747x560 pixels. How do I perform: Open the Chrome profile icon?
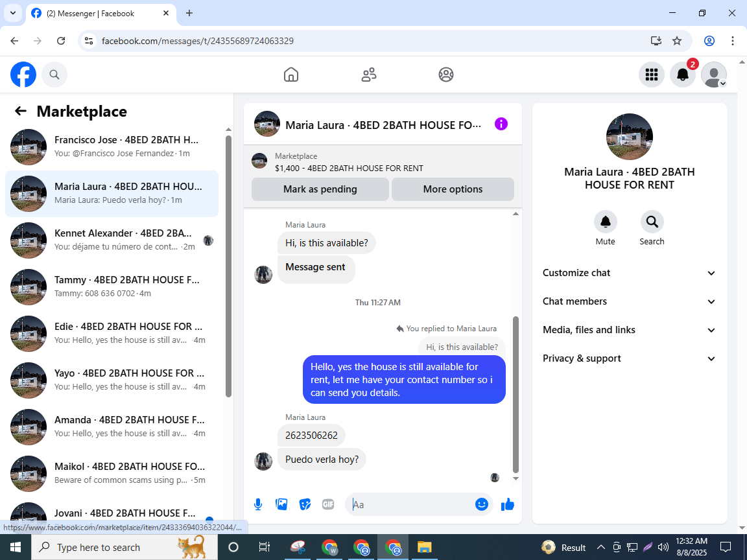(709, 41)
